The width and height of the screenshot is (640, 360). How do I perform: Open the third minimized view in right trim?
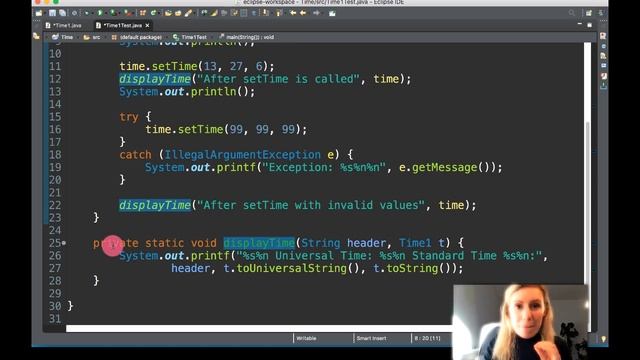pos(603,56)
